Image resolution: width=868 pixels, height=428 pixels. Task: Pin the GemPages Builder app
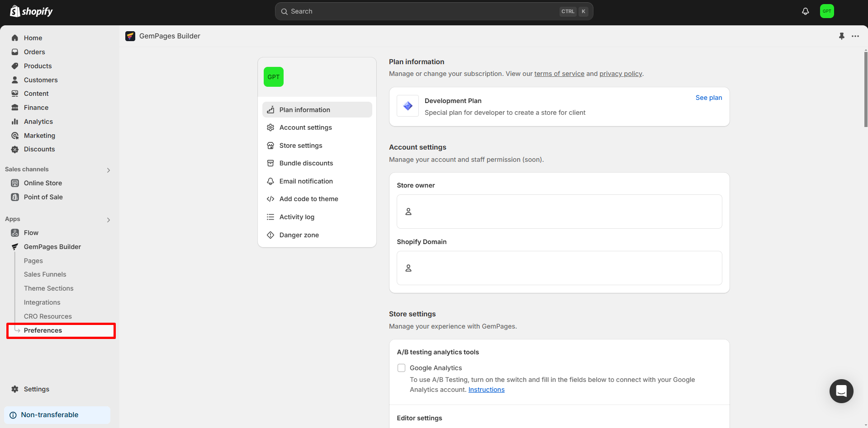841,36
